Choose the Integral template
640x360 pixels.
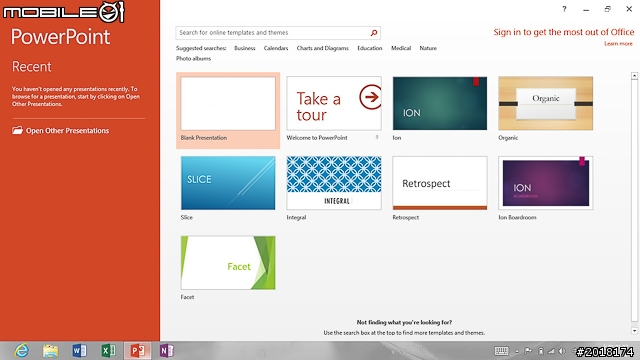[x=334, y=183]
